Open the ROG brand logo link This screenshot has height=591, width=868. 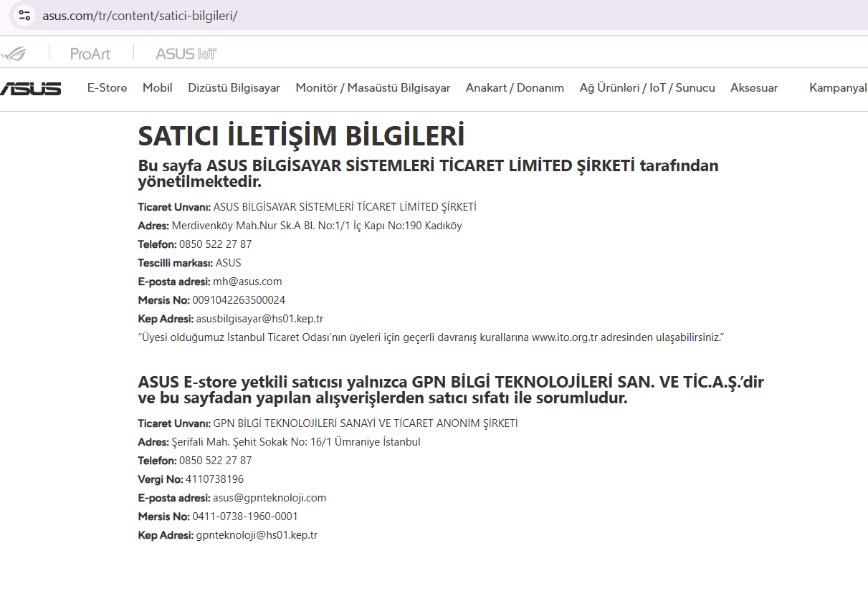coord(13,53)
